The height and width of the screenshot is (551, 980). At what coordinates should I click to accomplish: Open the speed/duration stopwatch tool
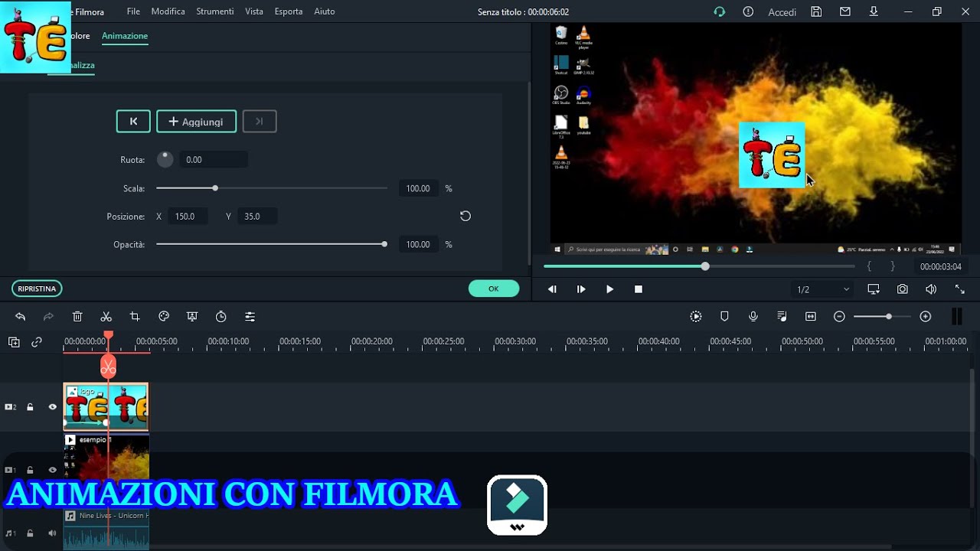coord(221,317)
